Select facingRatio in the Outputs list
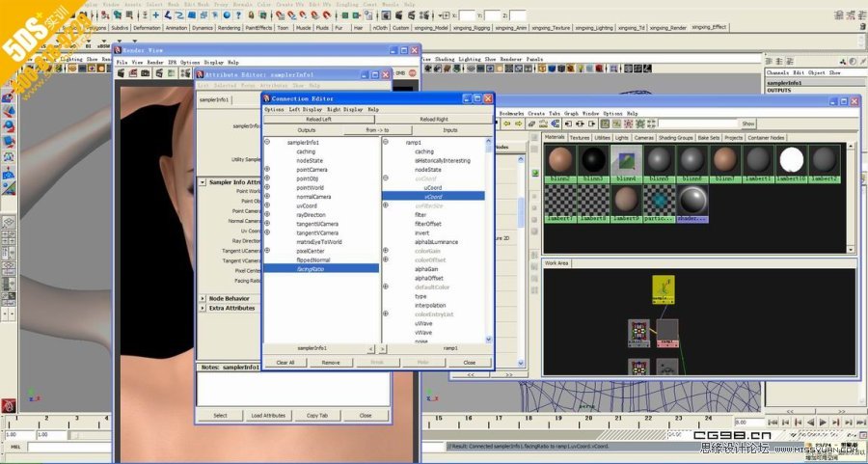 (310, 268)
